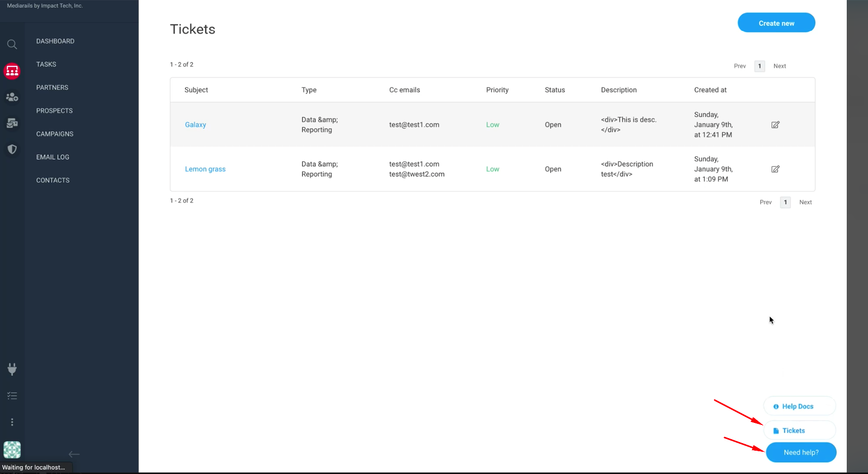
Task: Select the red highlighted group icon in sidebar
Action: 12,71
